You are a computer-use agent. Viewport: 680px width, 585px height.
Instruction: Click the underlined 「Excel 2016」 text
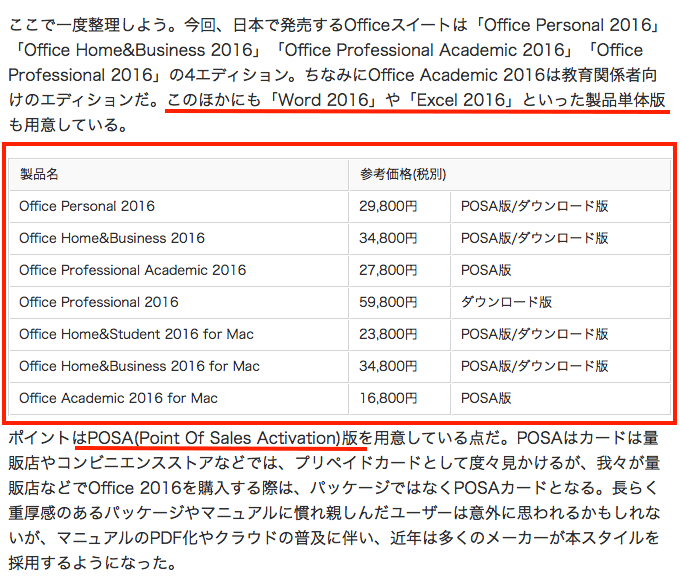point(461,100)
